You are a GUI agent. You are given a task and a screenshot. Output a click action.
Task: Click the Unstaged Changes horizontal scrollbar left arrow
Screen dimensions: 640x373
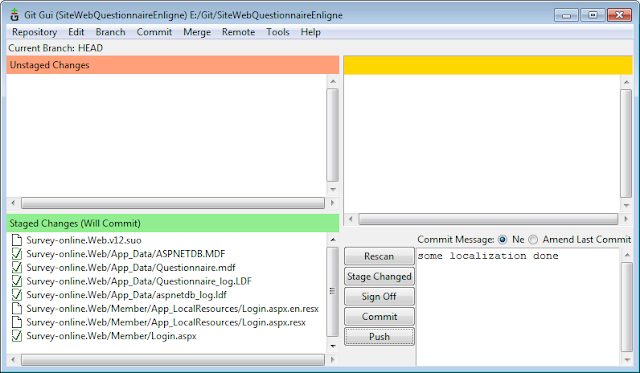pyautogui.click(x=13, y=203)
